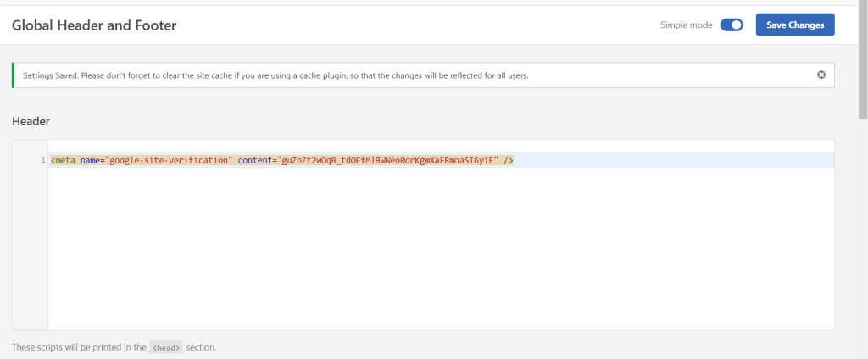Click the Header section heading
This screenshot has width=868, height=359.
(x=31, y=121)
